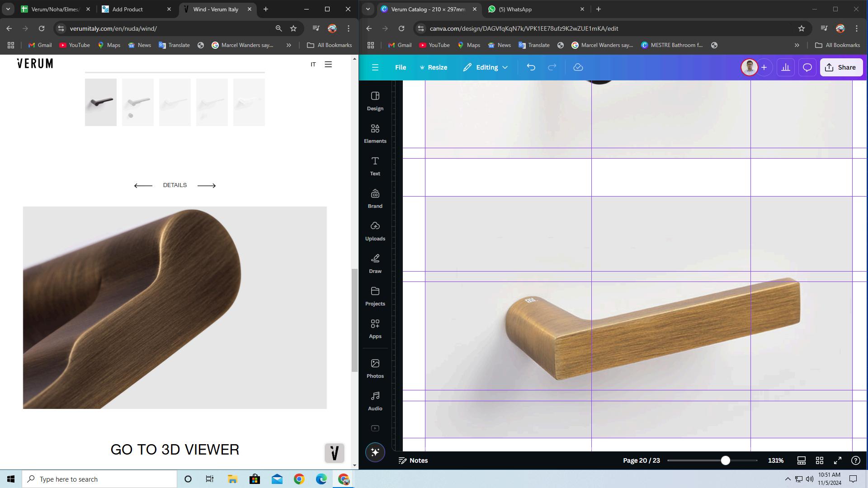
Task: Open the File menu in Canva
Action: tap(400, 67)
